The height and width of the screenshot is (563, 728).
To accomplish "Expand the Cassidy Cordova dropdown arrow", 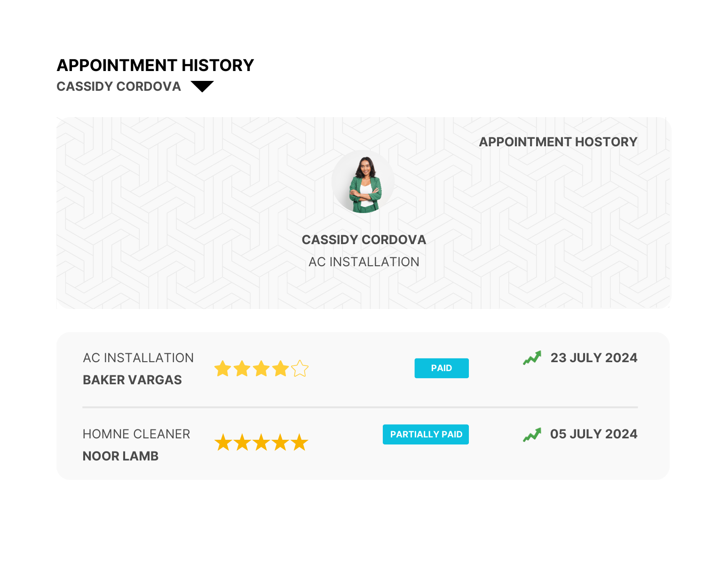I will point(202,86).
